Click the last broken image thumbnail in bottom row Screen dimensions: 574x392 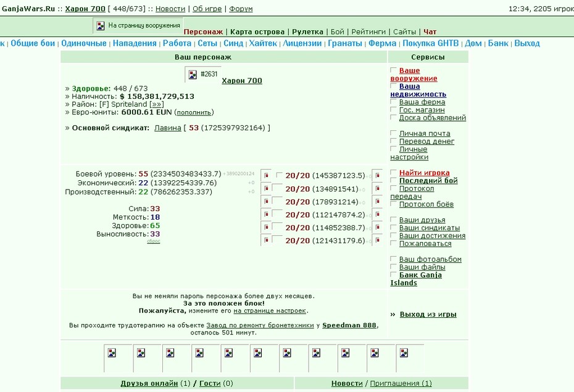point(404,353)
